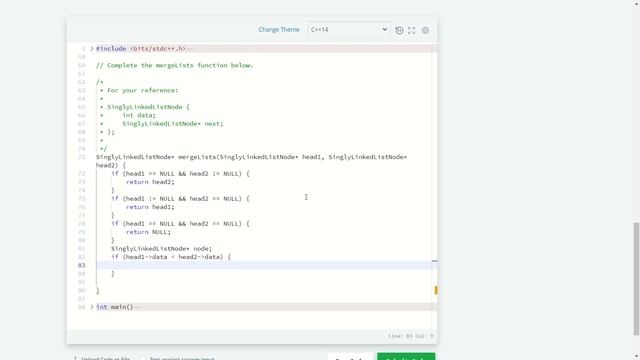Screen dimensions: 640x360
Task: Click the yellow marker in editor overview ruler
Action: coord(436,290)
